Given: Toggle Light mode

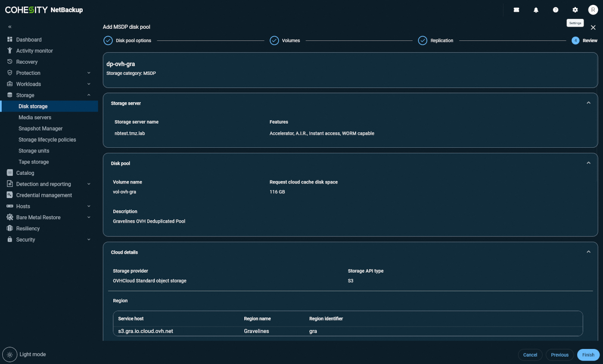Looking at the screenshot, I should coord(9,354).
